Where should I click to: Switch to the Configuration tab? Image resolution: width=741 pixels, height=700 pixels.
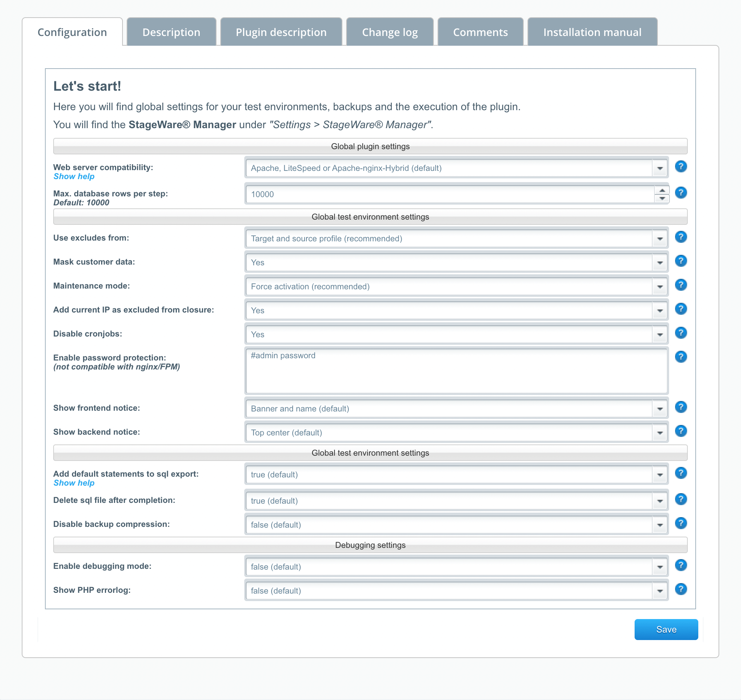point(72,32)
